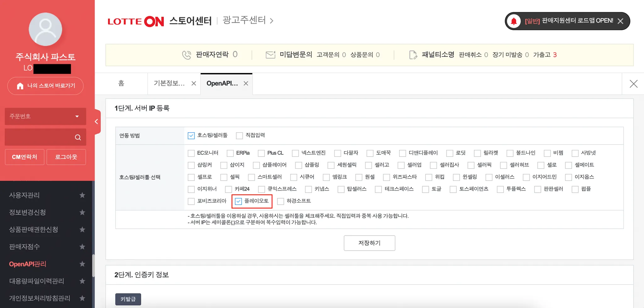Screen dimensions: 644x308
Task: Favorite 상품판매권한신청 with its star icon
Action: (82, 230)
